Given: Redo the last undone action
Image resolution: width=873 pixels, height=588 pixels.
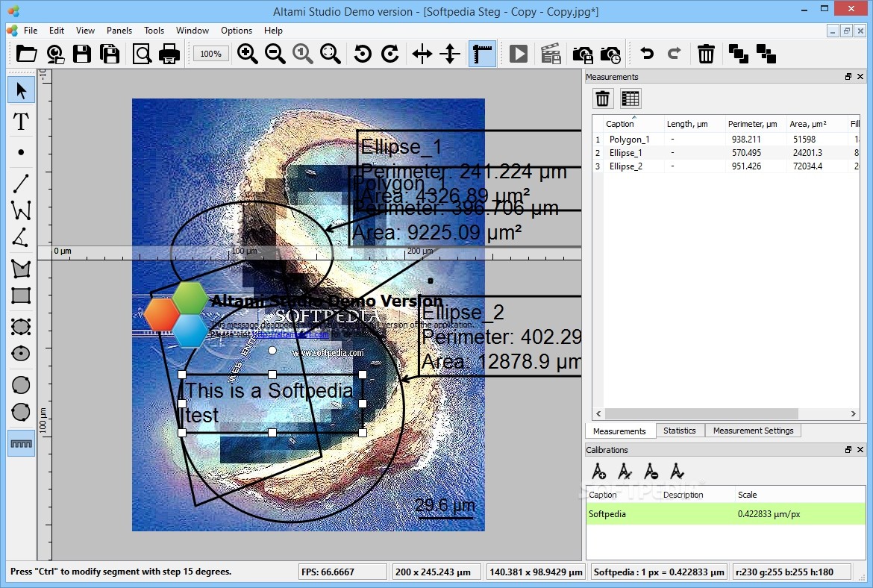Looking at the screenshot, I should click(x=675, y=54).
